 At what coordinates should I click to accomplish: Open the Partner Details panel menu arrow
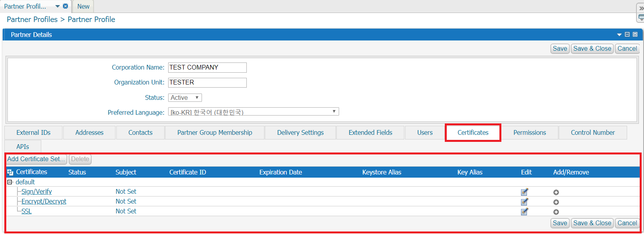pos(619,35)
